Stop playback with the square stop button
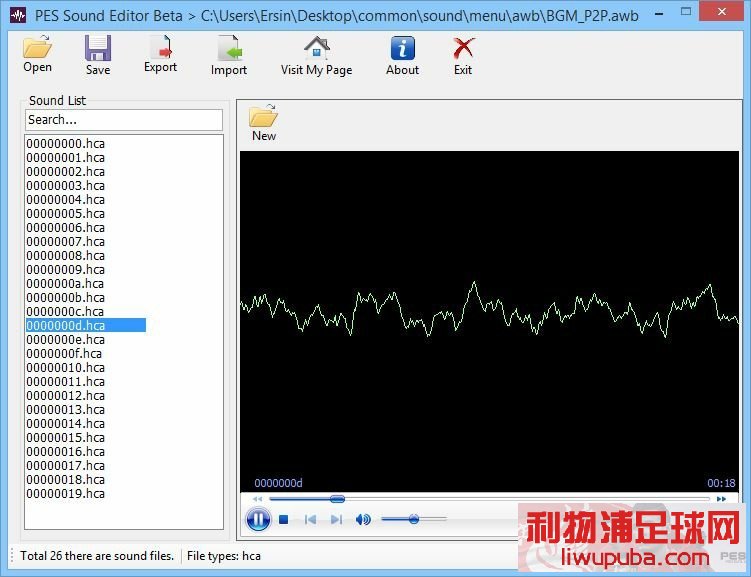 click(x=284, y=520)
